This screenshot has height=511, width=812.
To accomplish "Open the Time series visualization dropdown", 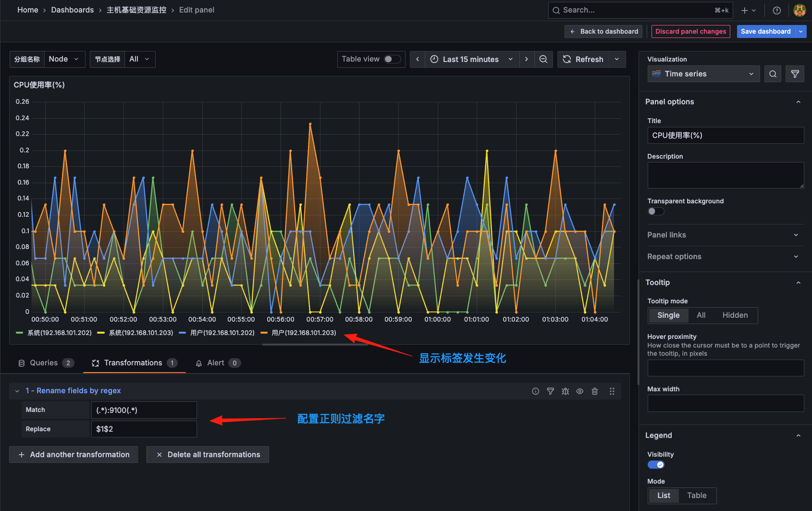I will click(x=703, y=74).
